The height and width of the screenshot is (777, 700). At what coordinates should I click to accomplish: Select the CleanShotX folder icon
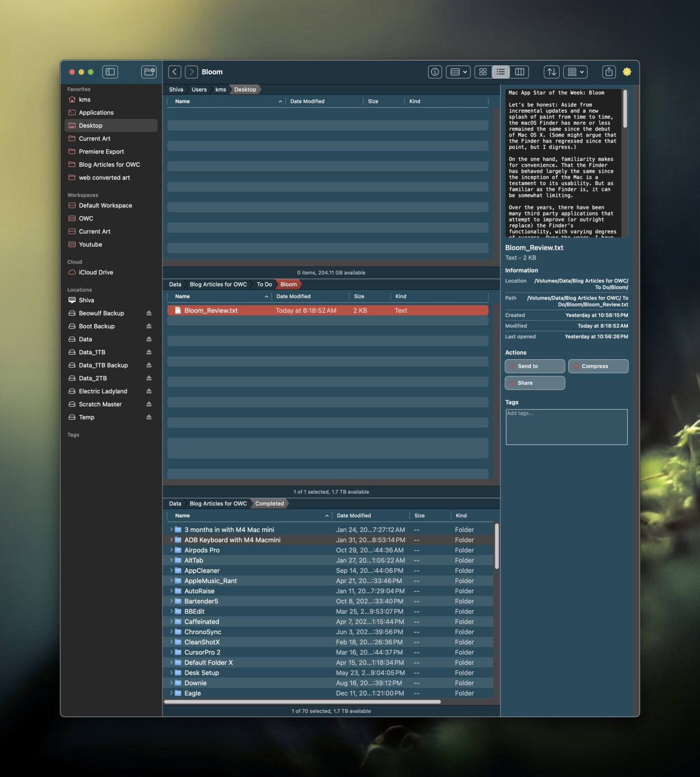click(178, 642)
